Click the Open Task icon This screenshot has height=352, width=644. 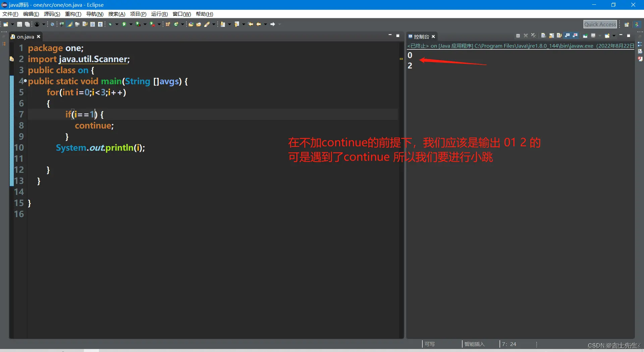point(199,24)
